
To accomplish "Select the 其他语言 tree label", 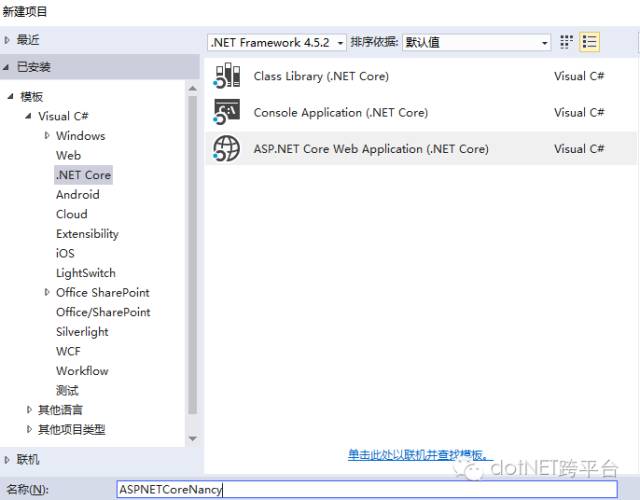I will pyautogui.click(x=60, y=410).
